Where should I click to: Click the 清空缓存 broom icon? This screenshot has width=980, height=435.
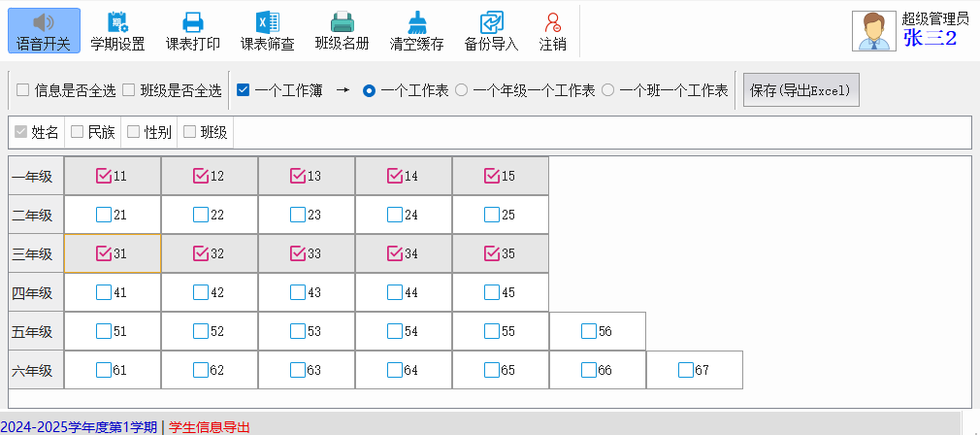(416, 21)
